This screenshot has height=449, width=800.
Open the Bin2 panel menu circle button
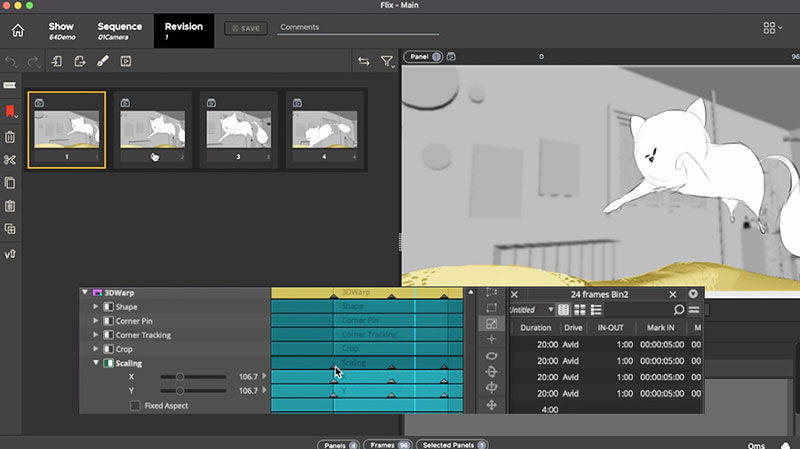[x=693, y=294]
